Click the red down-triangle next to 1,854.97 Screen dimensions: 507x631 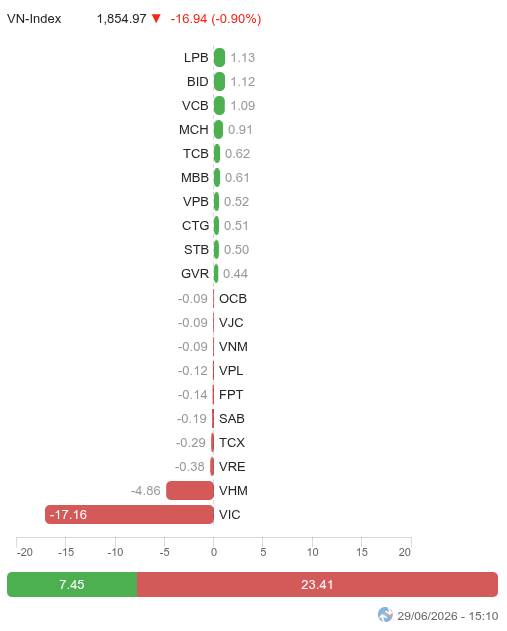tap(156, 19)
